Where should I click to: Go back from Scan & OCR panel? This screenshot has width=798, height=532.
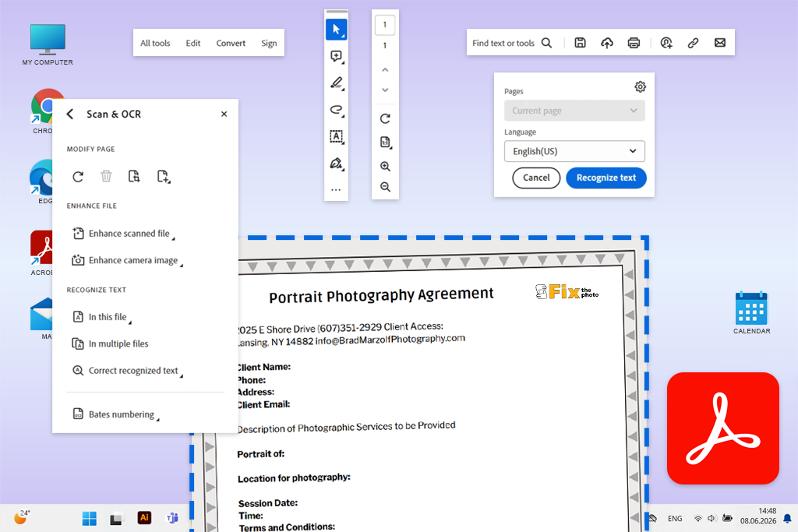pos(70,114)
